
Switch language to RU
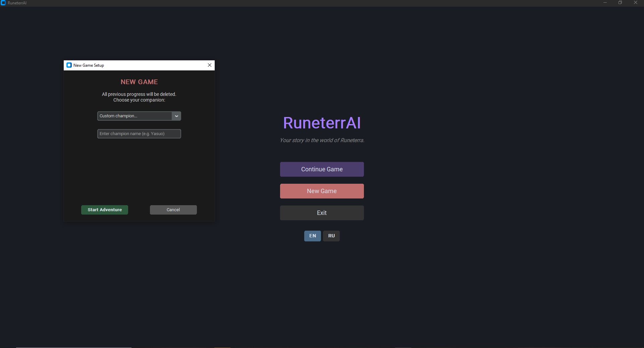(x=331, y=236)
